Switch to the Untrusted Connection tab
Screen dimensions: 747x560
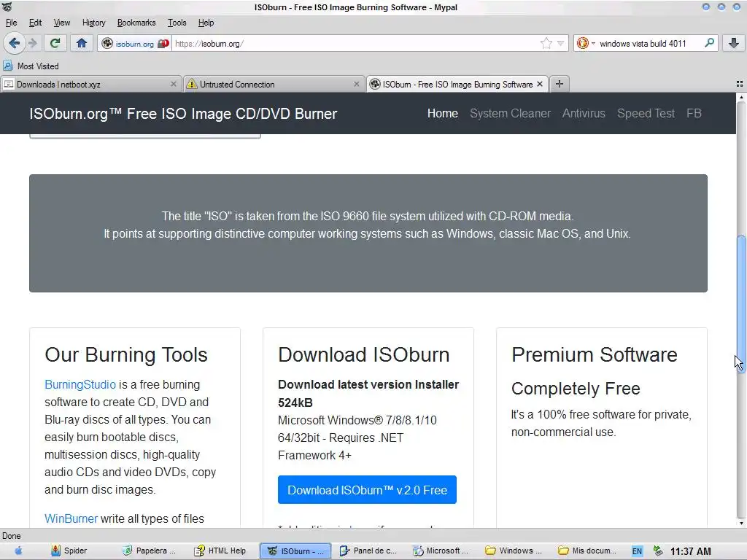click(x=274, y=85)
